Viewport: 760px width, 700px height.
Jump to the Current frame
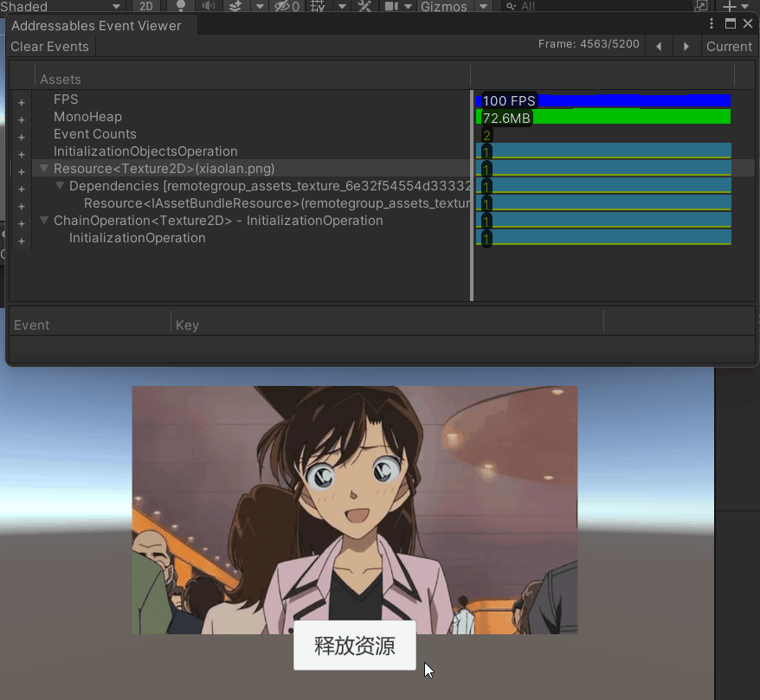(729, 47)
